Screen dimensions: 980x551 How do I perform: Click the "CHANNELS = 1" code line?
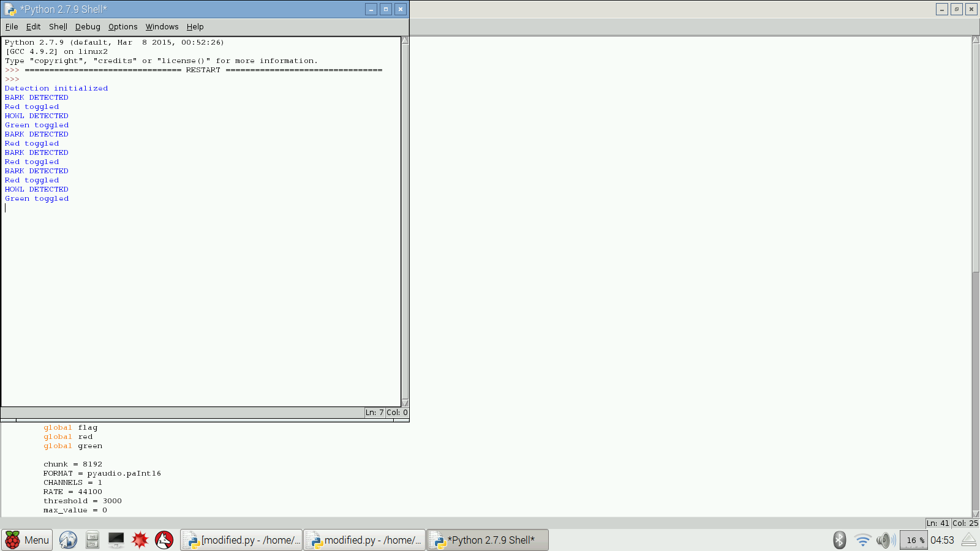tap(73, 482)
